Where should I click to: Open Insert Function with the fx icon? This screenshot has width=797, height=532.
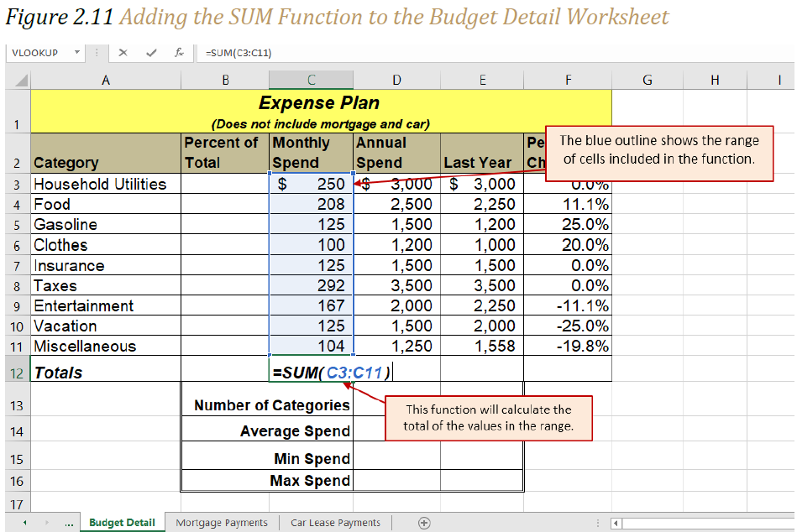tap(179, 52)
